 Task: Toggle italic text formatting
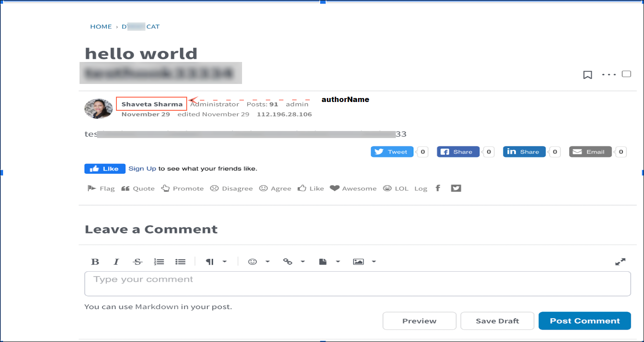tap(116, 262)
